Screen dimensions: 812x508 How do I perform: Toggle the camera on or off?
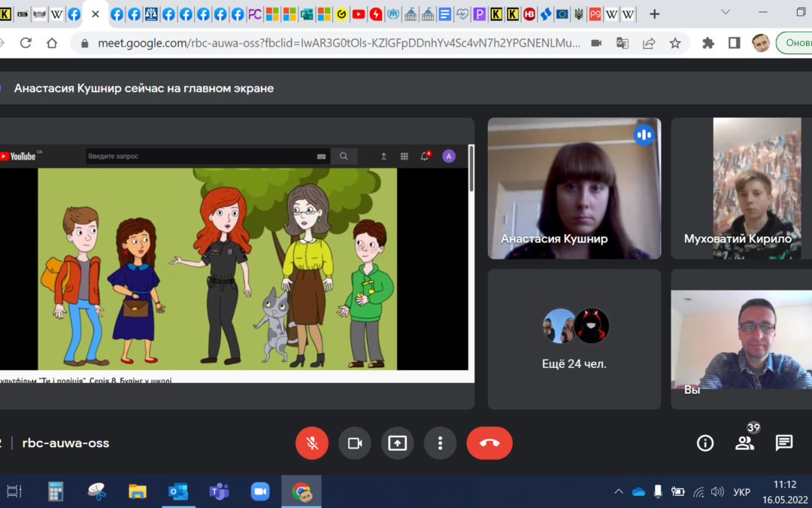coord(355,443)
